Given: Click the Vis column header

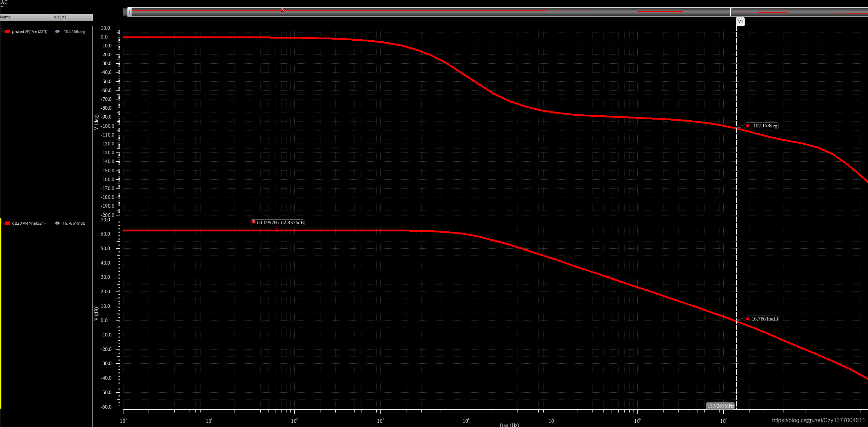Looking at the screenshot, I should [x=57, y=17].
